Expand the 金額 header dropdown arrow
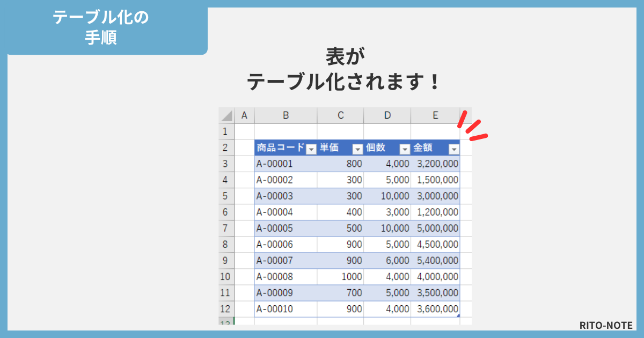This screenshot has height=338, width=644. [454, 149]
